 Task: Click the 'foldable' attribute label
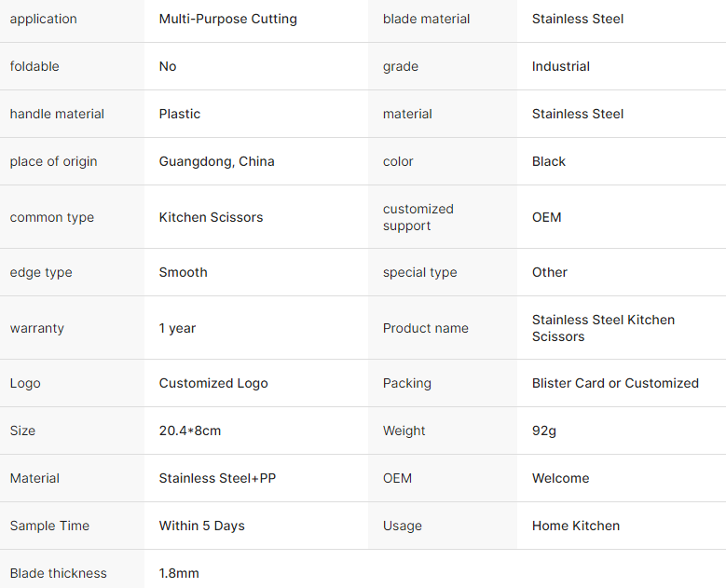34,66
